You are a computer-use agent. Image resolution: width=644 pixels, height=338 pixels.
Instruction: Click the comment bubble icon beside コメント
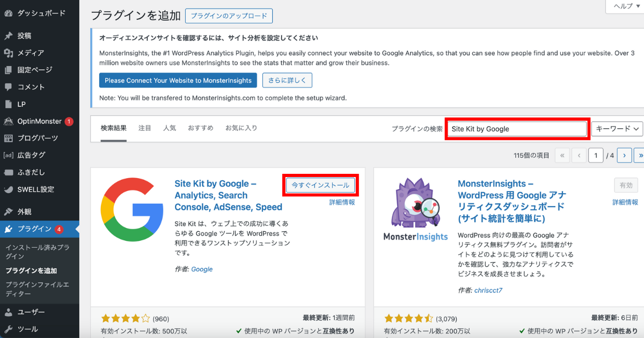9,87
